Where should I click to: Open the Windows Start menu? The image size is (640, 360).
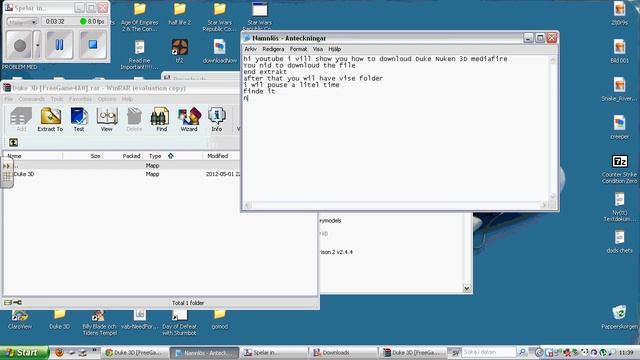pyautogui.click(x=24, y=352)
